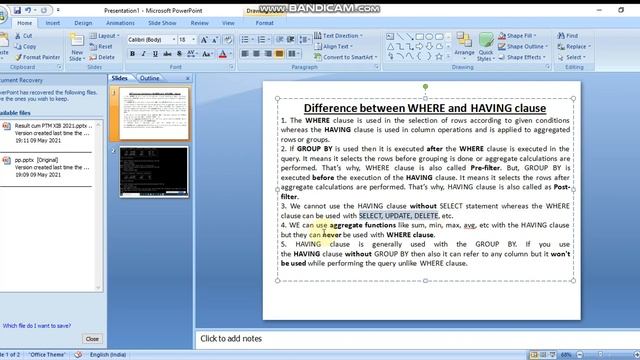Click Delete in Slides group
Viewport: 640px width, 360px height.
pyautogui.click(x=102, y=57)
